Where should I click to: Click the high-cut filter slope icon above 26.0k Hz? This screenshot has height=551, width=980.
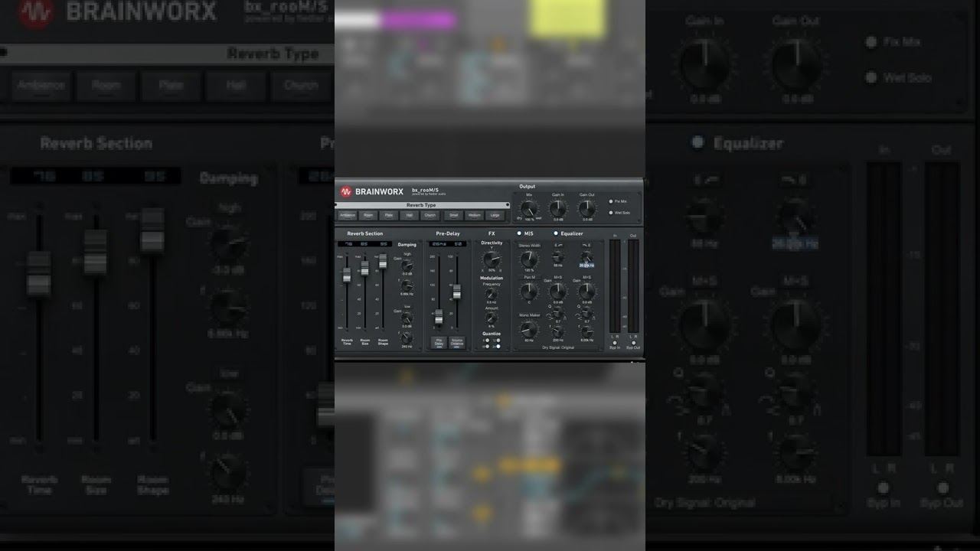[x=586, y=245]
